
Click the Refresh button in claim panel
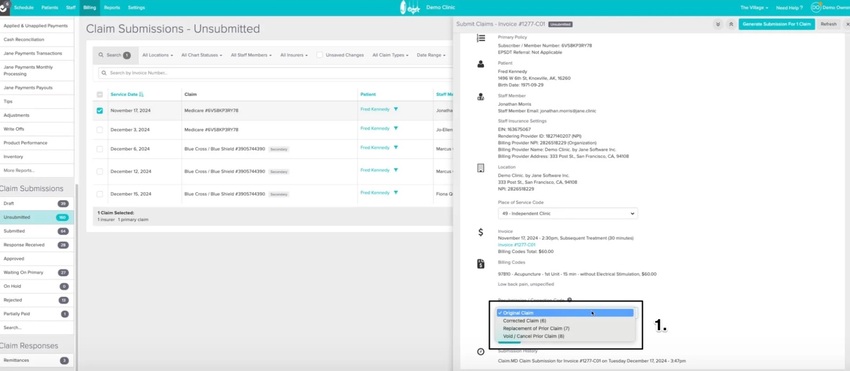[828, 24]
